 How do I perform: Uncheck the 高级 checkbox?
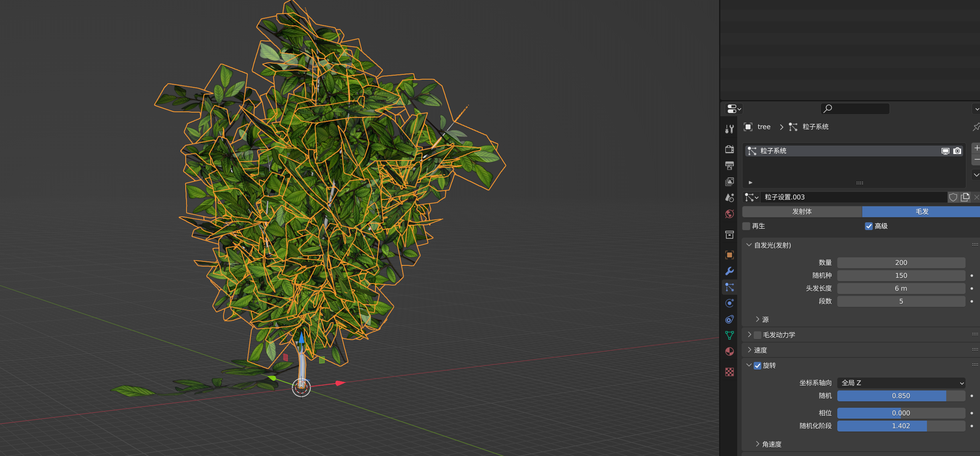click(869, 226)
